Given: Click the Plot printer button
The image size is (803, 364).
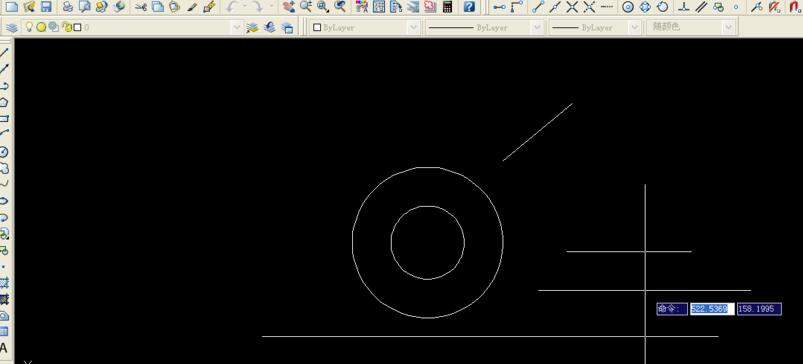Looking at the screenshot, I should tap(68, 7).
